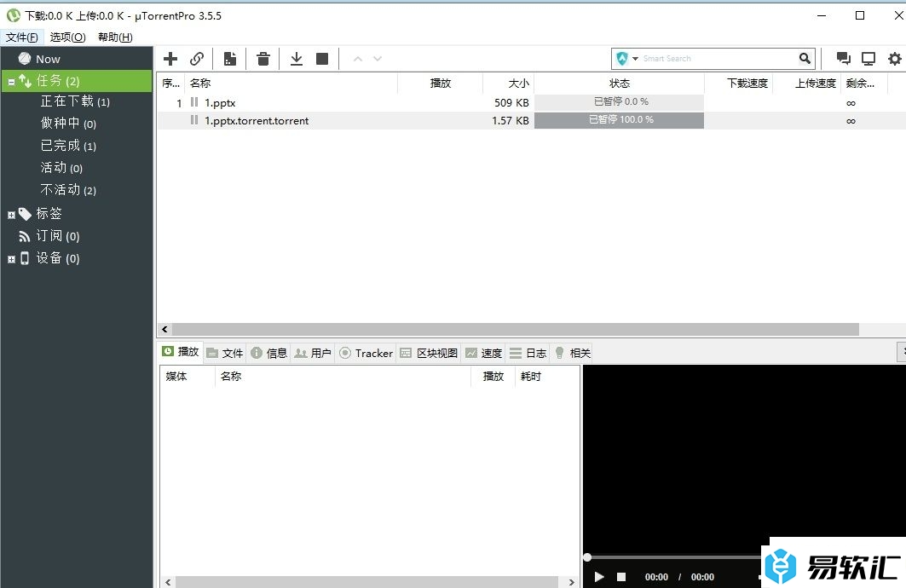Add a torrent with the plus icon
Screen dimensions: 906x588
click(170, 58)
